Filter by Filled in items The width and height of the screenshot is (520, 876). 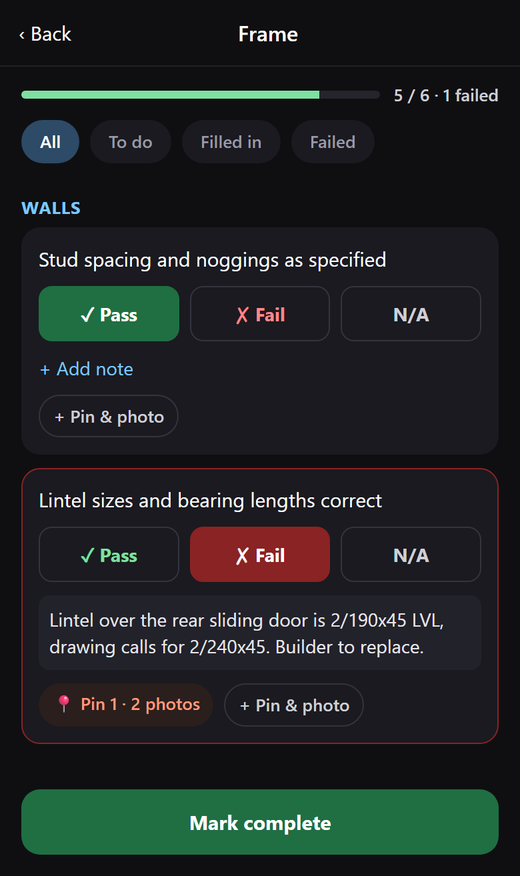click(231, 142)
